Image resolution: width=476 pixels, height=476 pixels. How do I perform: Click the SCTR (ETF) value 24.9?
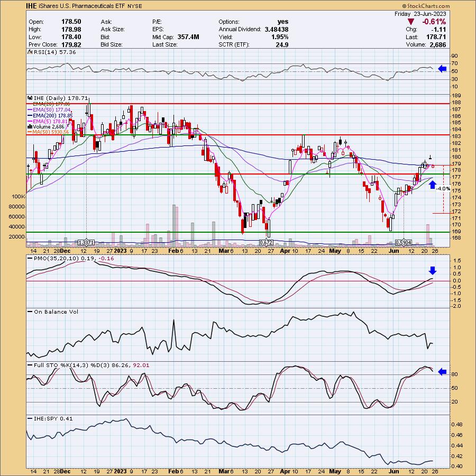[282, 44]
